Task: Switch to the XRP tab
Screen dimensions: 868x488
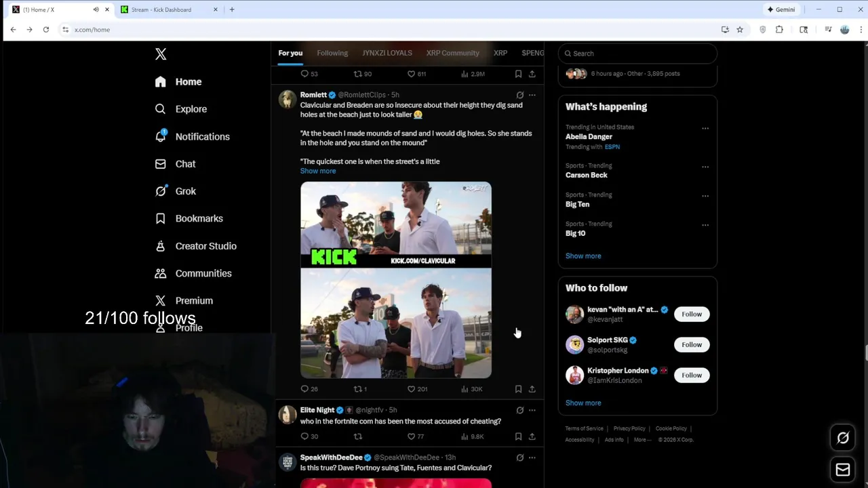Action: coord(500,53)
